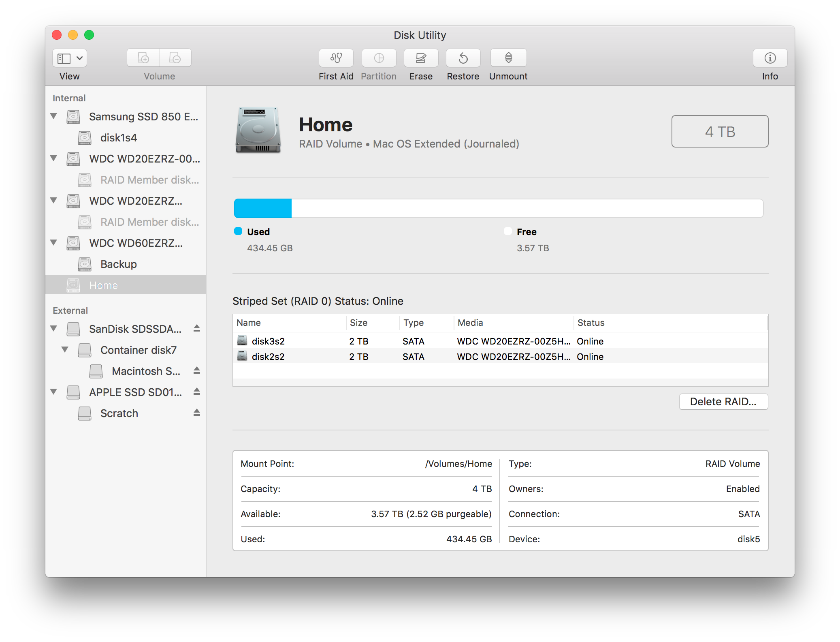Click the large Home drive icon
This screenshot has width=840, height=642.
(x=258, y=130)
